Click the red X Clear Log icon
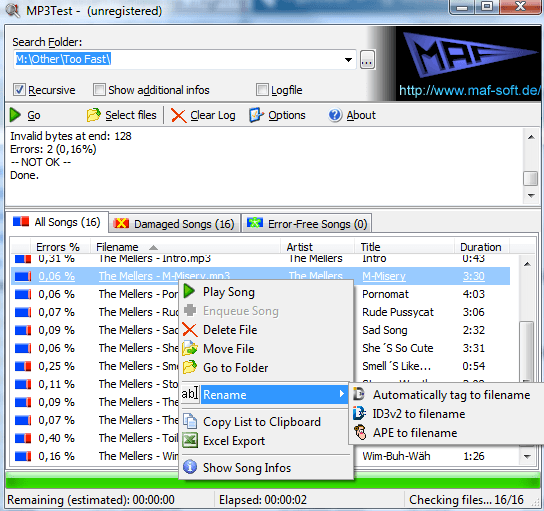544x511 pixels. click(179, 116)
